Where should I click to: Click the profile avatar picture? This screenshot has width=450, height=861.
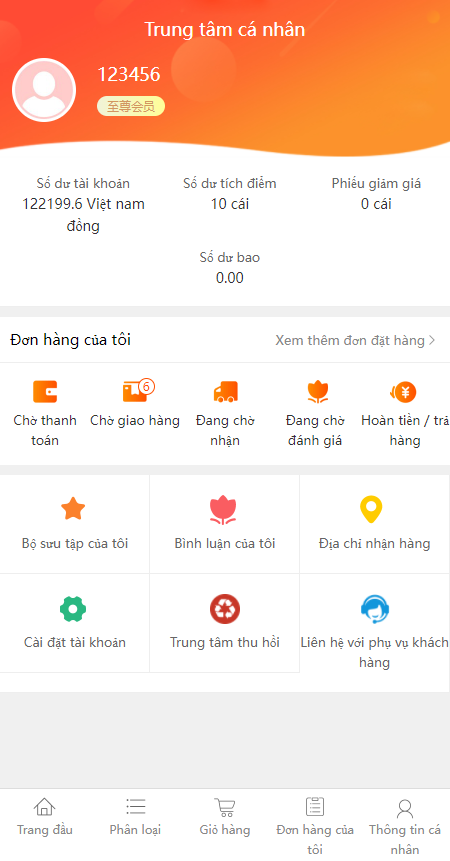[44, 90]
